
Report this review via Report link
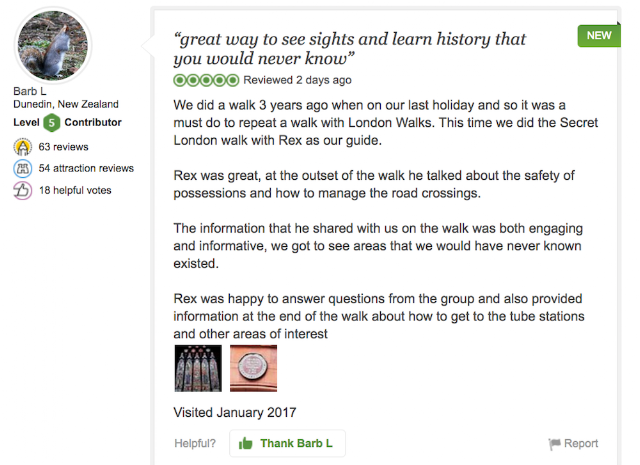tap(581, 443)
